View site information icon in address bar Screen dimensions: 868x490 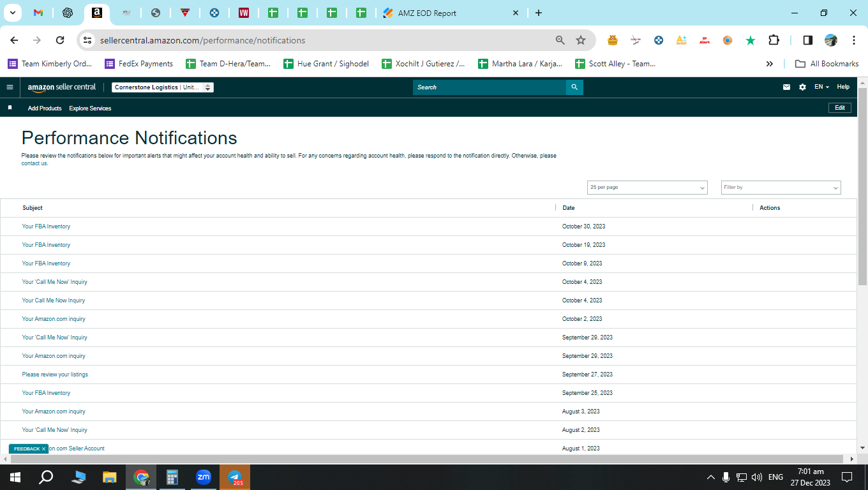(88, 40)
